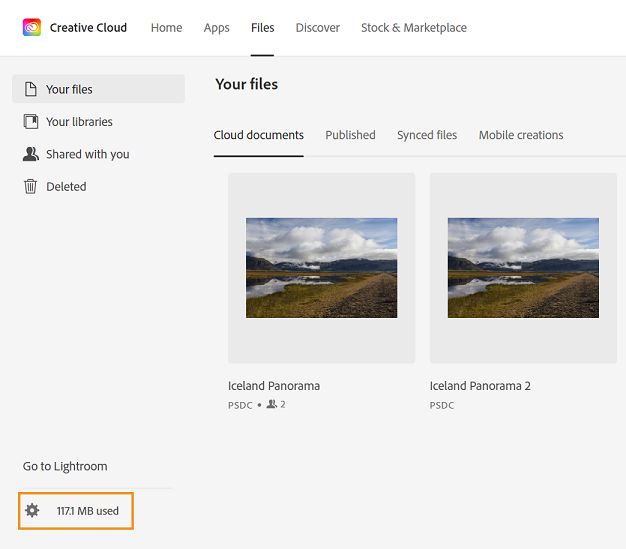Open the Iceland Panorama 2 thumbnail
Screen dimensions: 626x549
point(523,268)
